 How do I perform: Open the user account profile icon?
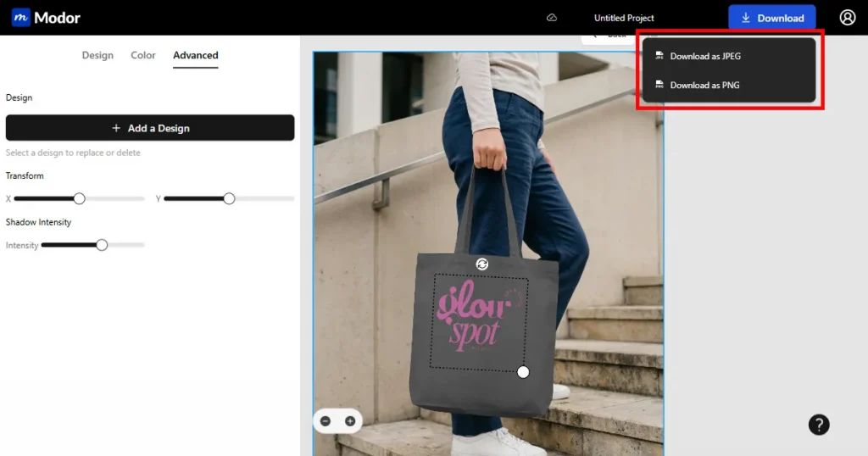click(848, 18)
